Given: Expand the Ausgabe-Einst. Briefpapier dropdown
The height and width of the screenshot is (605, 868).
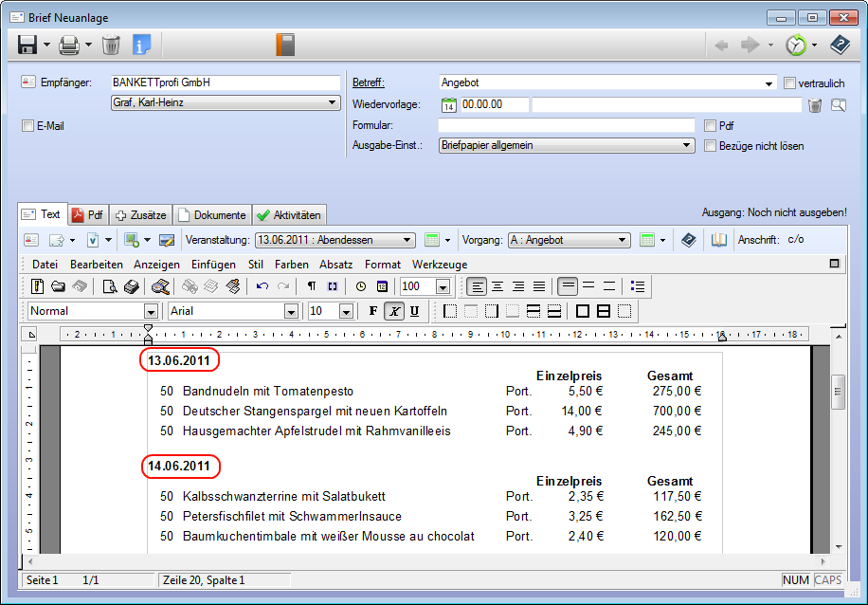Looking at the screenshot, I should (x=688, y=146).
